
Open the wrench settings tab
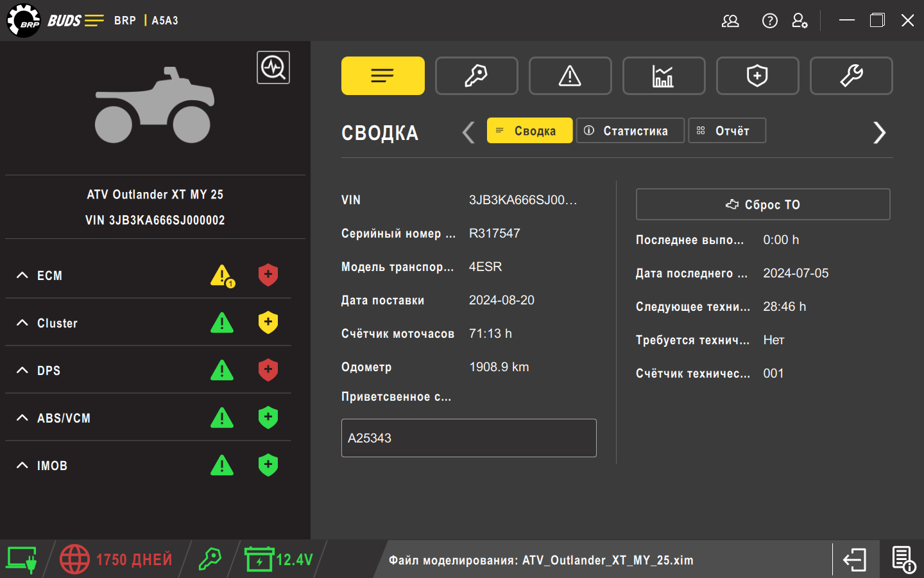point(851,76)
